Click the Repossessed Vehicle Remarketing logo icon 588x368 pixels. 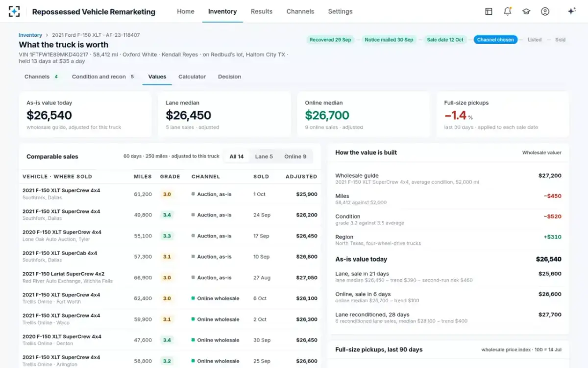tap(15, 11)
